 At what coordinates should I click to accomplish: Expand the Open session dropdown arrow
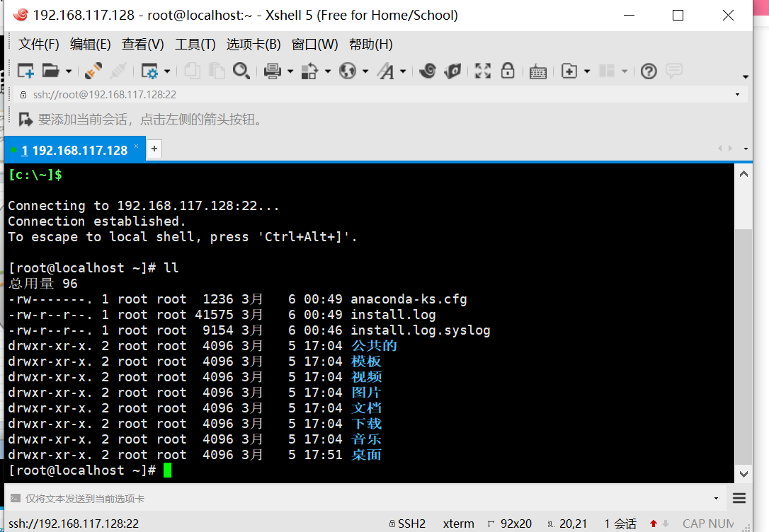(x=69, y=71)
